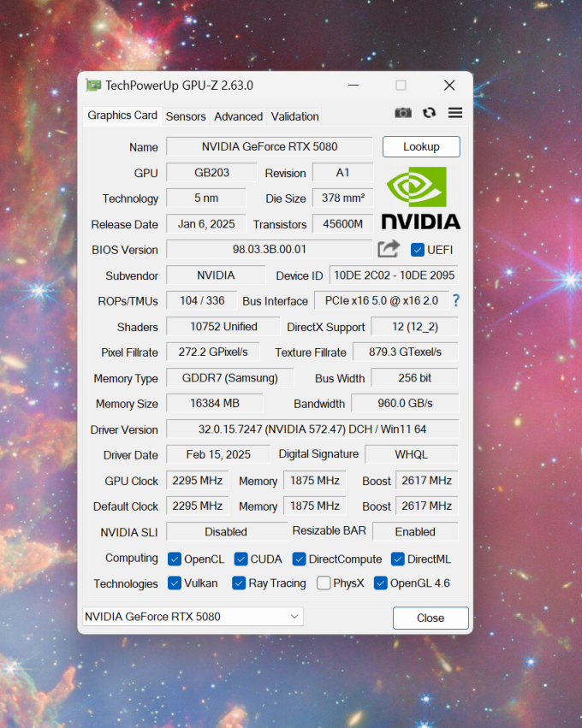Open the hamburger menu icon

point(455,113)
